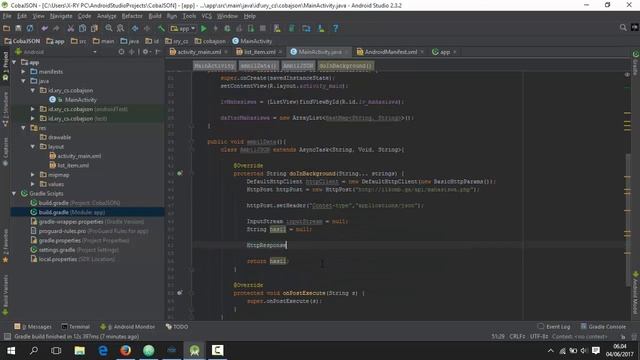Click the Find magnifier icon
This screenshot has height=360, width=640.
tap(109, 29)
